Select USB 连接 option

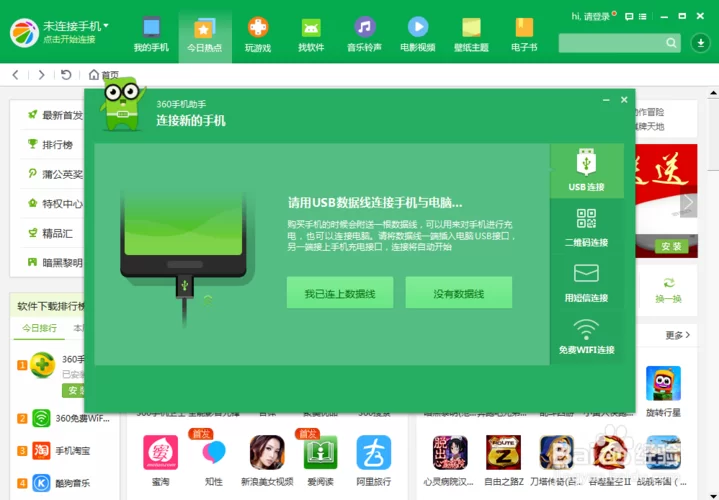tap(586, 170)
